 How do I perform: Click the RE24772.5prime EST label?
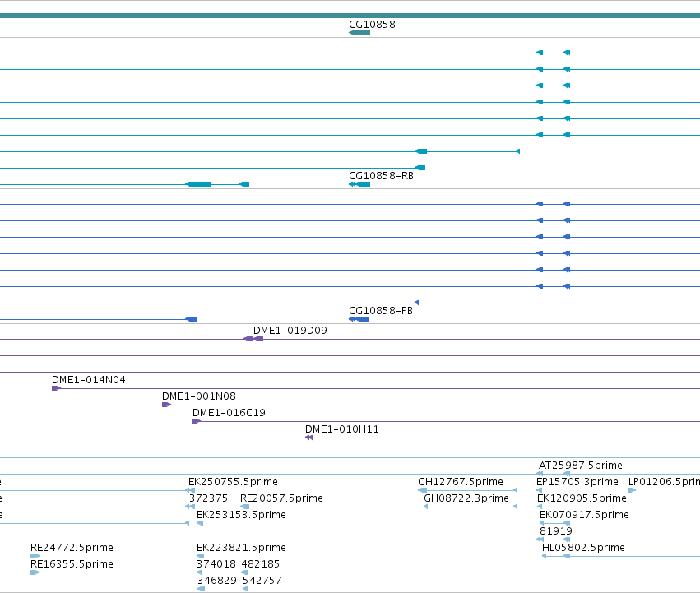pyautogui.click(x=72, y=548)
